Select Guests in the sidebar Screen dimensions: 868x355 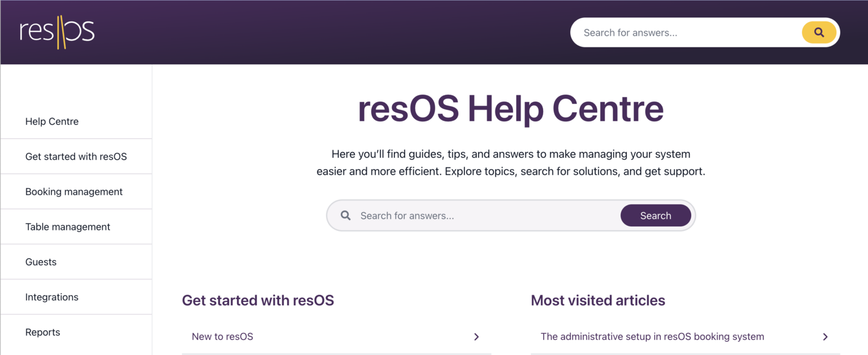pyautogui.click(x=40, y=261)
